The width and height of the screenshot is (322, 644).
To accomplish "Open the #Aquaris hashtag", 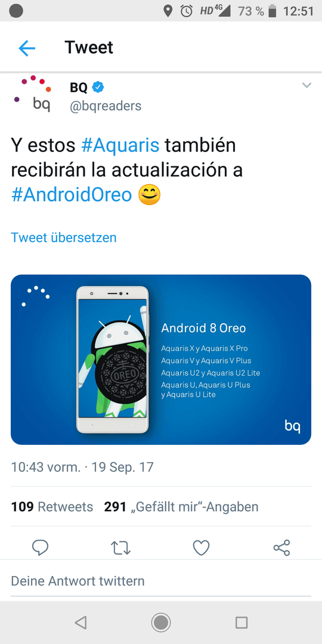I will pos(120,145).
